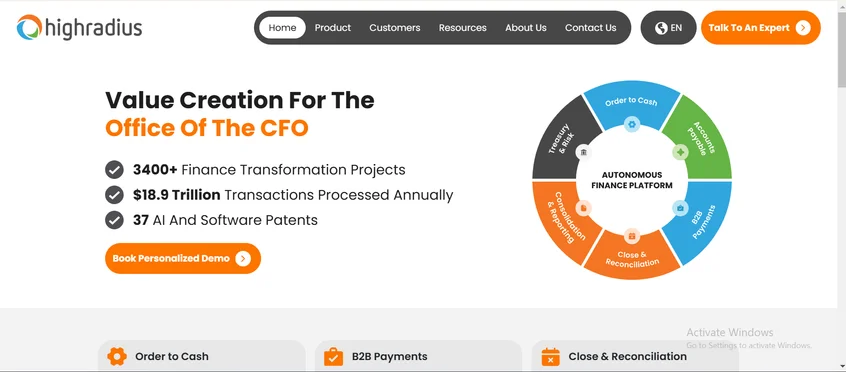Click the Close & Reconciliation calendar icon in wheel
Viewport: 846px width, 372px height.
tap(632, 236)
